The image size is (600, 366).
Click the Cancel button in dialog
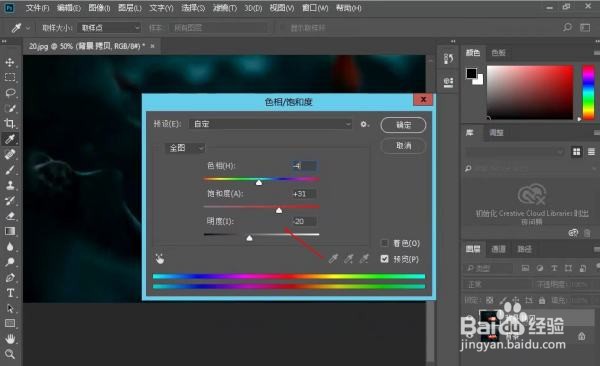coord(403,146)
